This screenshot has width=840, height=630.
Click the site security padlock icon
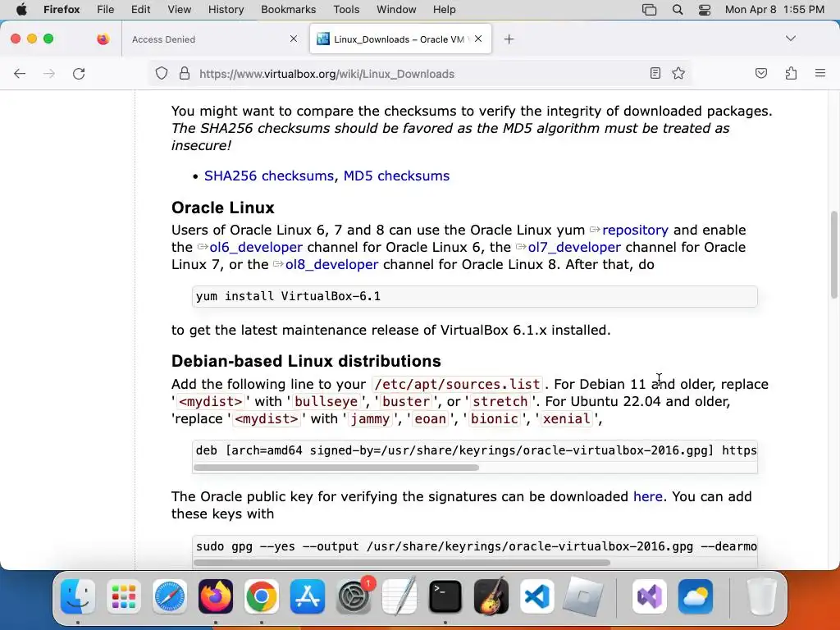(x=185, y=73)
